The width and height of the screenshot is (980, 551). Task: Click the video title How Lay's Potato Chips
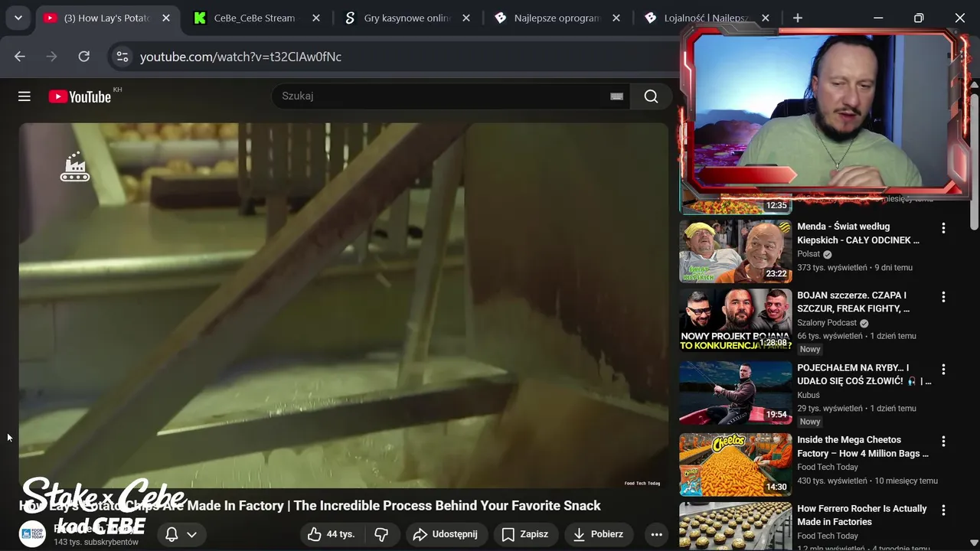click(310, 506)
